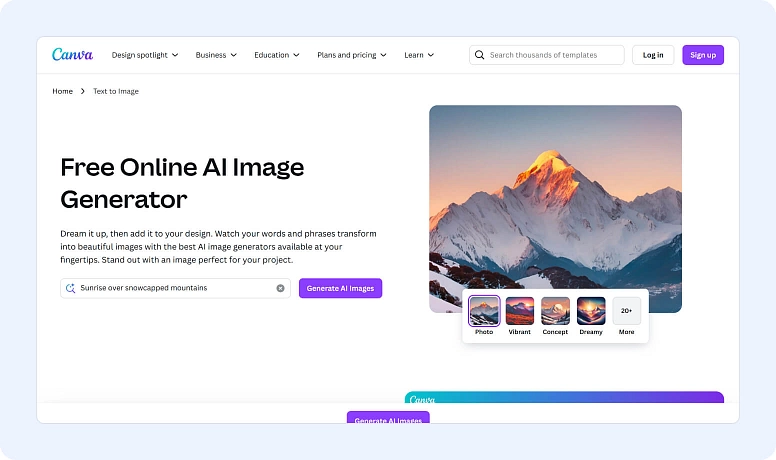The height and width of the screenshot is (460, 776).
Task: Open the Education dropdown
Action: point(277,55)
